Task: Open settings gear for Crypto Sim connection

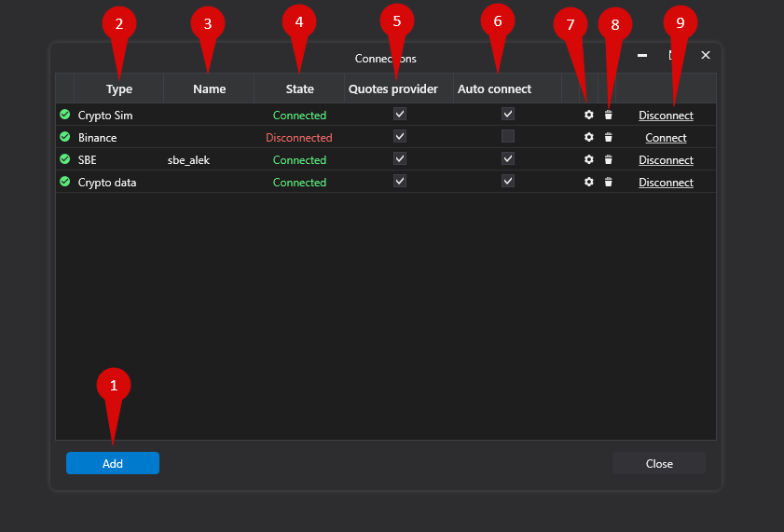Action: [588, 115]
